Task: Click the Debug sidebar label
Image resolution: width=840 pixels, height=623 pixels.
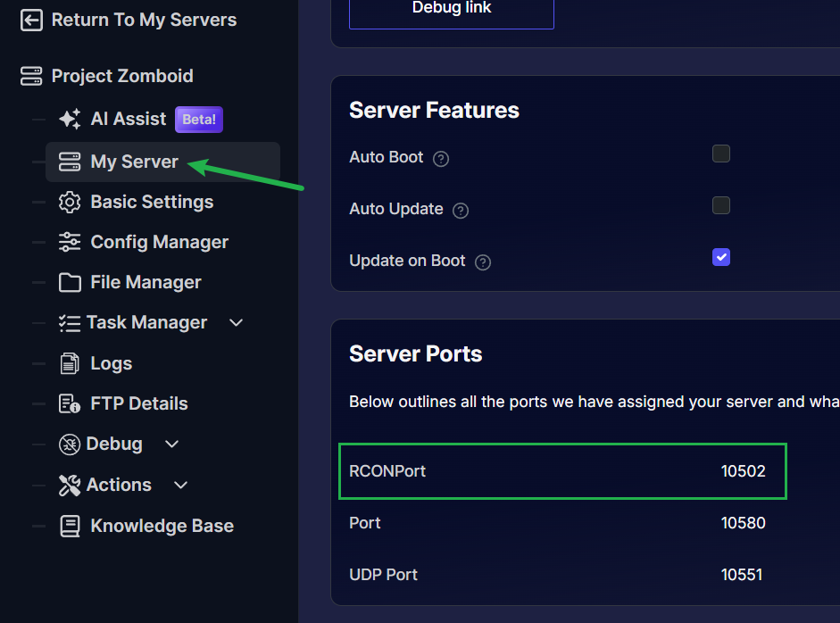Action: (x=114, y=444)
